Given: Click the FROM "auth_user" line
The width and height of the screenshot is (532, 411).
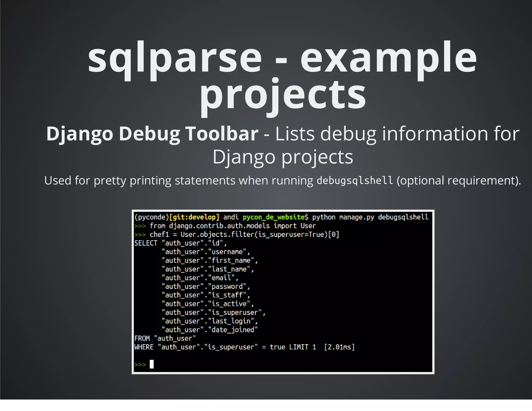Looking at the screenshot, I should click(x=165, y=339).
